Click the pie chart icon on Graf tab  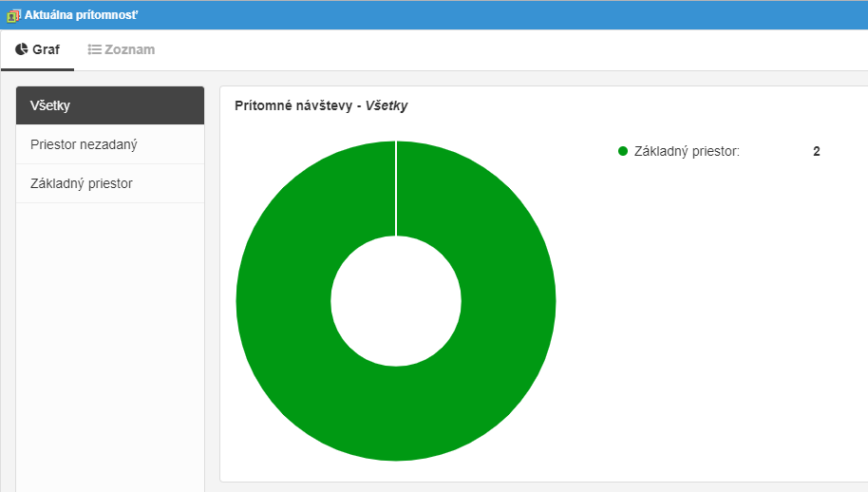click(22, 49)
